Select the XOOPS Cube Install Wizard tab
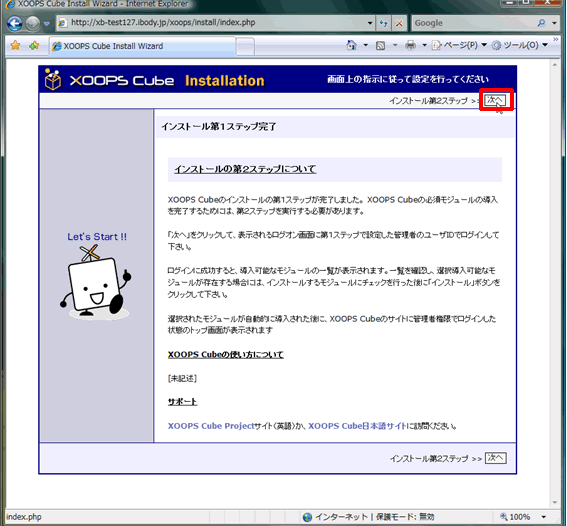Screen dimensions: 567x526 (143, 46)
